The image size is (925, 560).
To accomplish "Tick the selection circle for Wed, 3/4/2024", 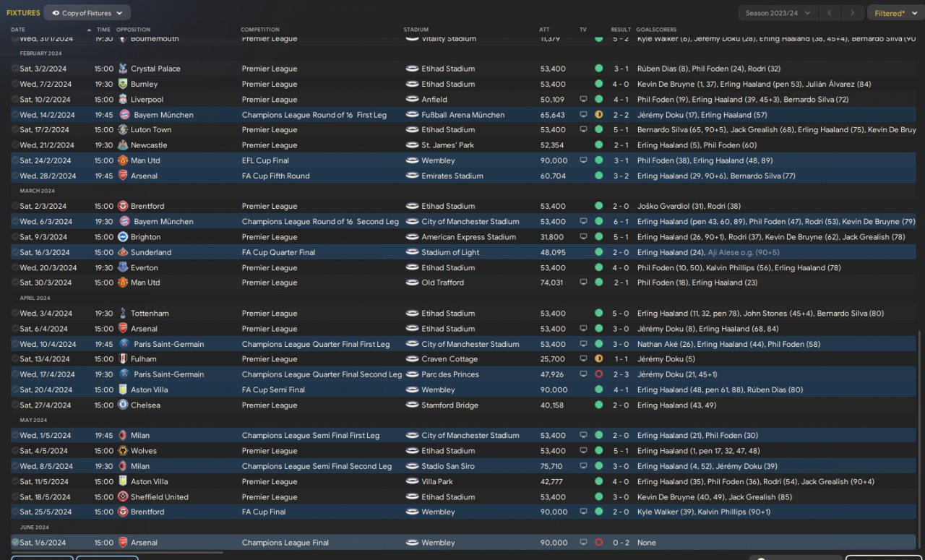I will [x=15, y=314].
